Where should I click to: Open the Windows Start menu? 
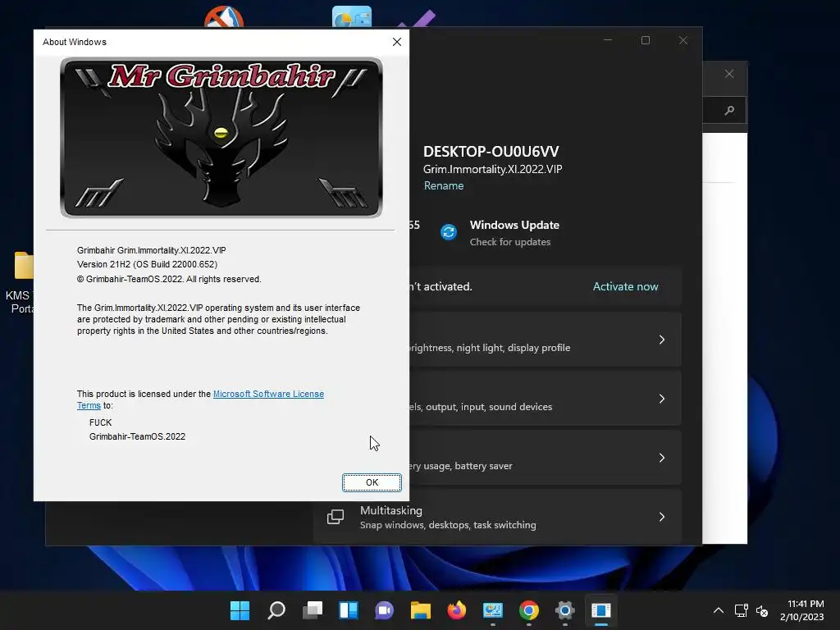(x=240, y=610)
